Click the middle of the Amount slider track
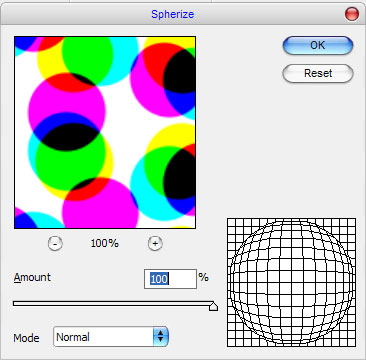The image size is (366, 360). click(x=113, y=303)
